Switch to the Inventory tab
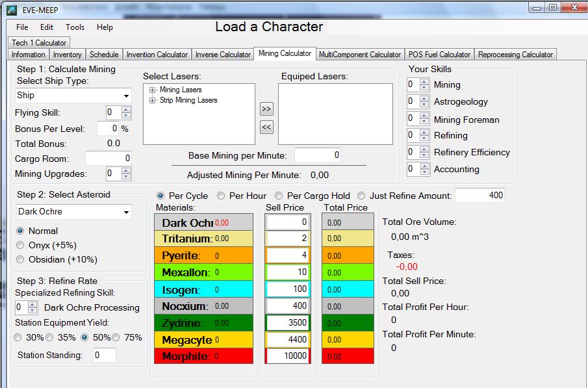 67,55
